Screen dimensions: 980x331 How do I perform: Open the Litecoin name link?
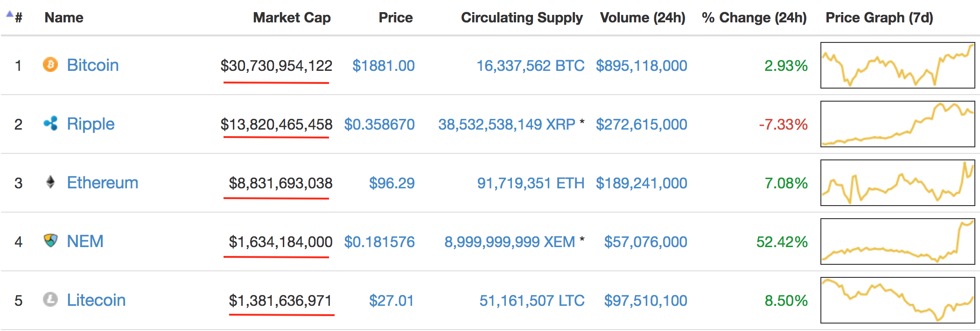96,300
